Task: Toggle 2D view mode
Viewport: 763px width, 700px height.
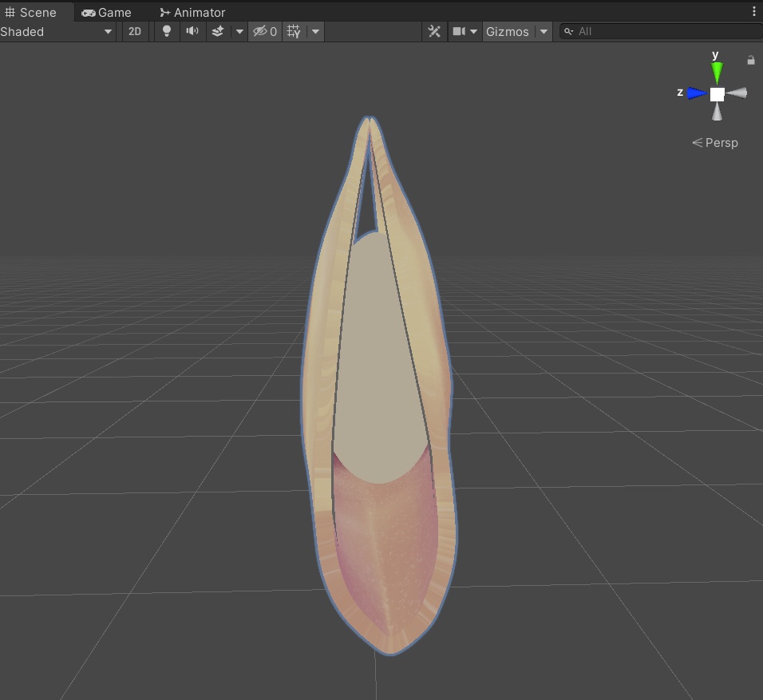Action: [x=135, y=32]
